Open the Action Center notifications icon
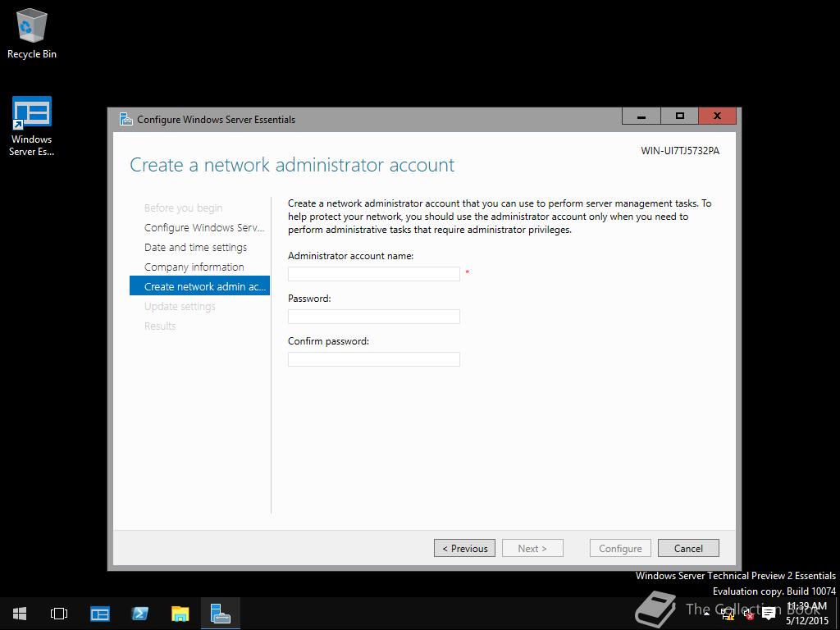Screen dimensions: 840x630 [769, 614]
